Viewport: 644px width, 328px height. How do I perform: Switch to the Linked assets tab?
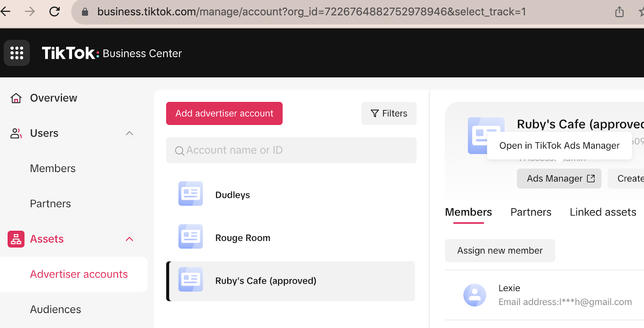tap(603, 212)
